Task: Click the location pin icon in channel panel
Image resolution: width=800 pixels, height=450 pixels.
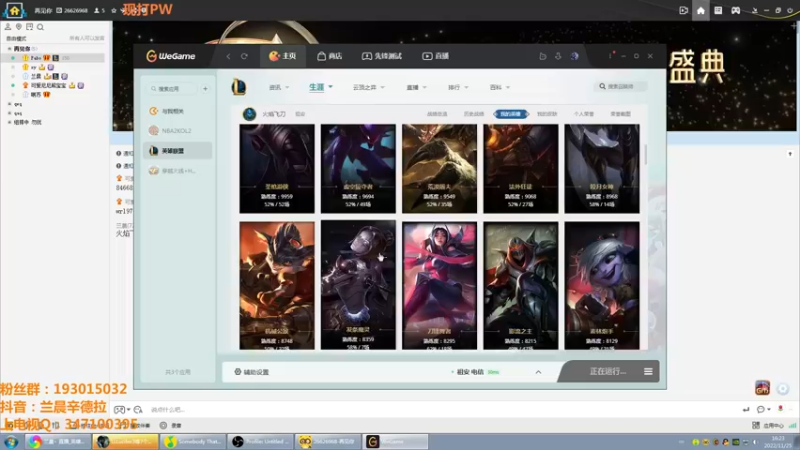Action: click(18, 27)
